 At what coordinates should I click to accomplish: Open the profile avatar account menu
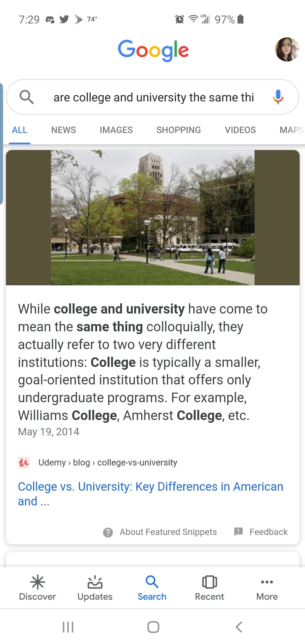287,49
